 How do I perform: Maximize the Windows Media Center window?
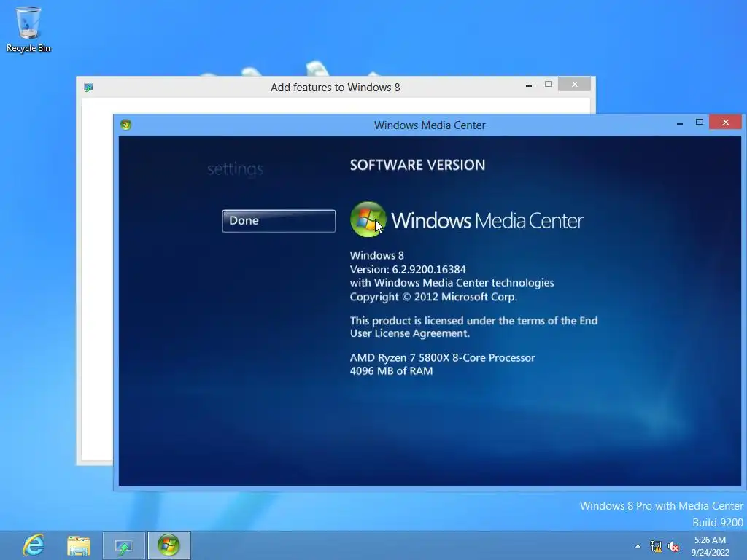pyautogui.click(x=700, y=122)
